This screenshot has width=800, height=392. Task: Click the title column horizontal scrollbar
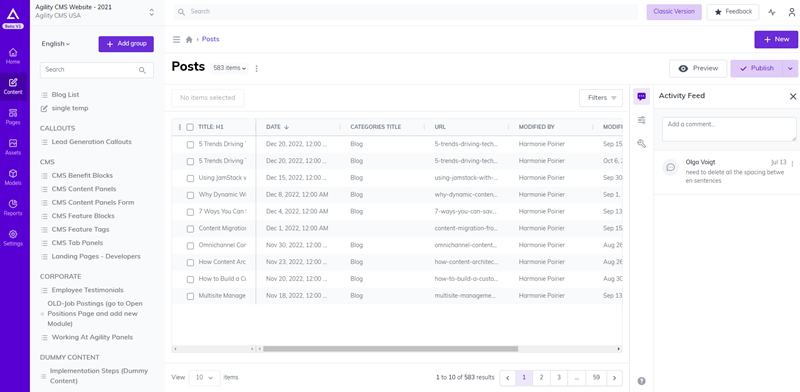coord(214,349)
